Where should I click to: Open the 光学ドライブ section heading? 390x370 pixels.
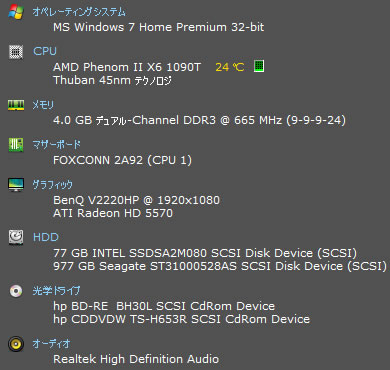pos(56,291)
